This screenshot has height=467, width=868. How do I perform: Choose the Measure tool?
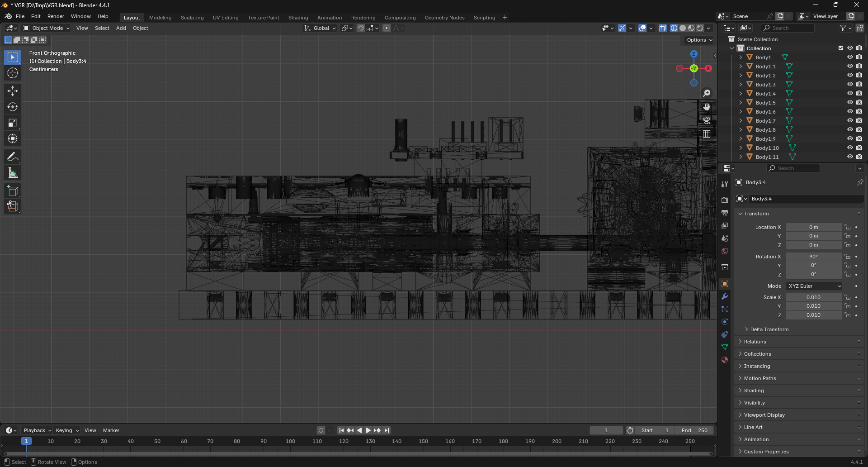pos(13,173)
